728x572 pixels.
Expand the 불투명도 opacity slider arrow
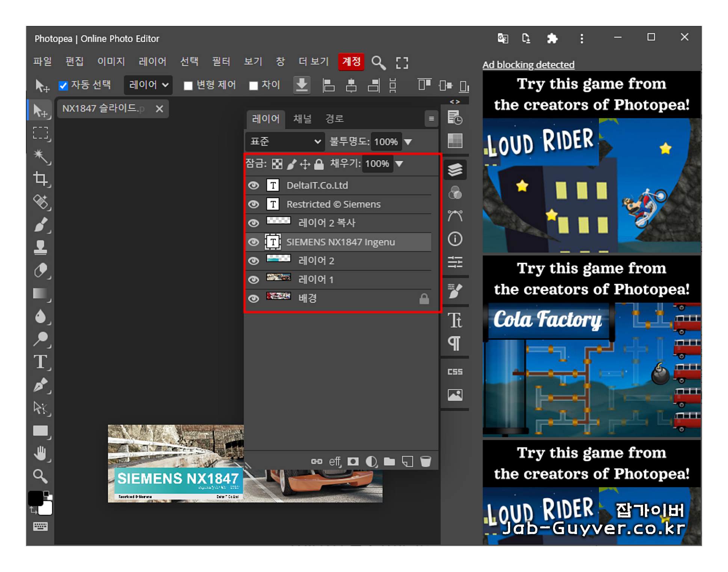[x=408, y=142]
